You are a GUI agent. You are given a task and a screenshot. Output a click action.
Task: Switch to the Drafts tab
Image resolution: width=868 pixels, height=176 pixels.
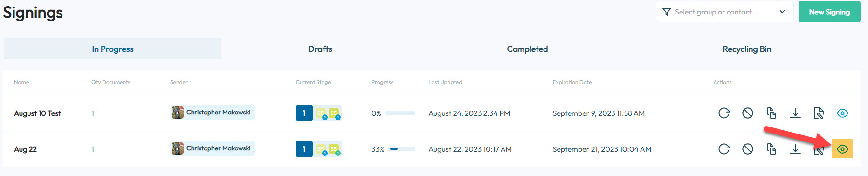pos(320,49)
